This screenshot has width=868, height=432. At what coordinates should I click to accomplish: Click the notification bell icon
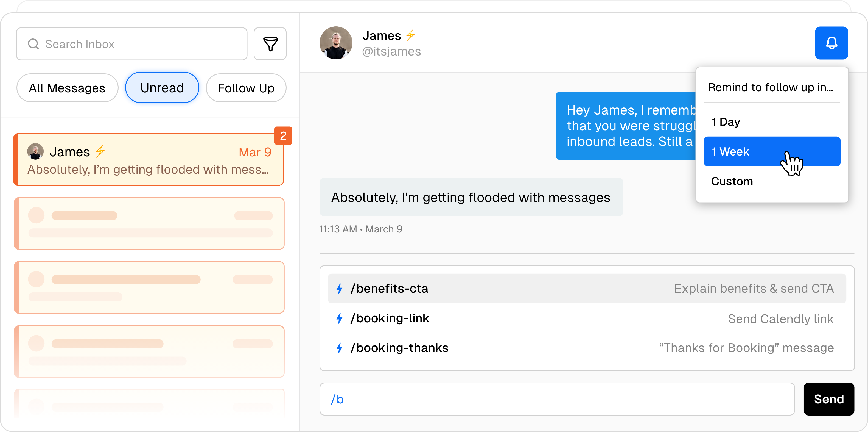(x=833, y=43)
